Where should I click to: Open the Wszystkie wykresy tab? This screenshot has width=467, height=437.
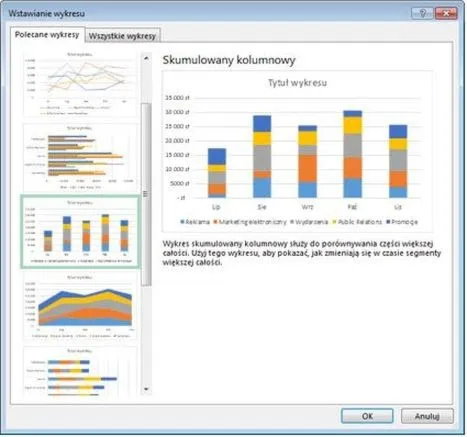point(122,36)
